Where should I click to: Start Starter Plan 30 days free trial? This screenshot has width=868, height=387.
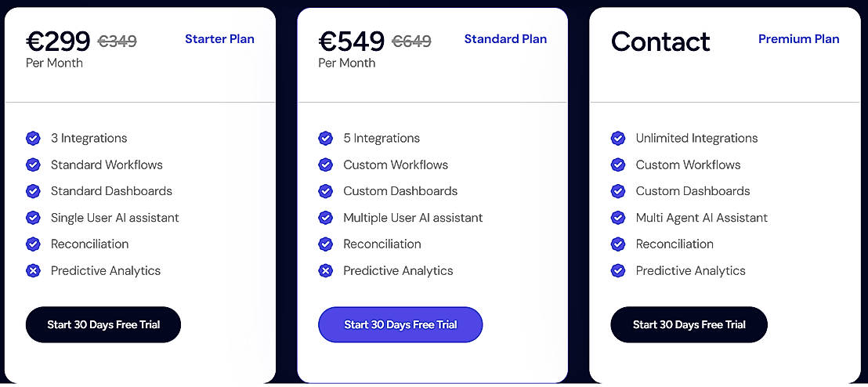(103, 324)
